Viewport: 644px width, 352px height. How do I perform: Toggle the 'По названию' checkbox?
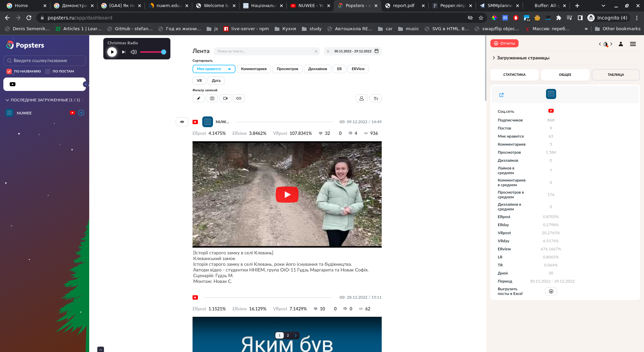click(x=9, y=71)
